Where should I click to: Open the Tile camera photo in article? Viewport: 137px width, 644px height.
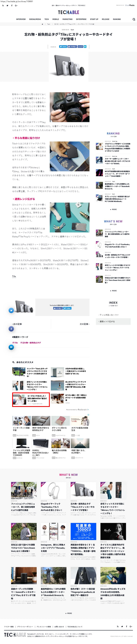click(x=69, y=107)
